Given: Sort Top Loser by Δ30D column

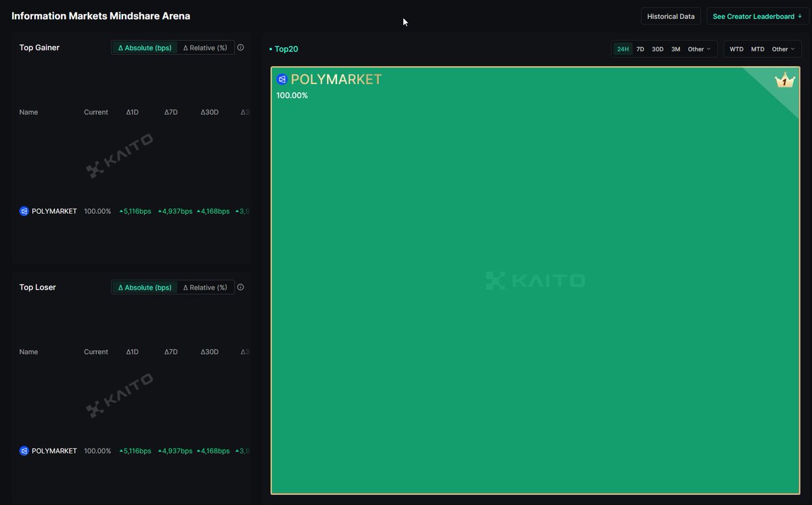Looking at the screenshot, I should pos(210,352).
